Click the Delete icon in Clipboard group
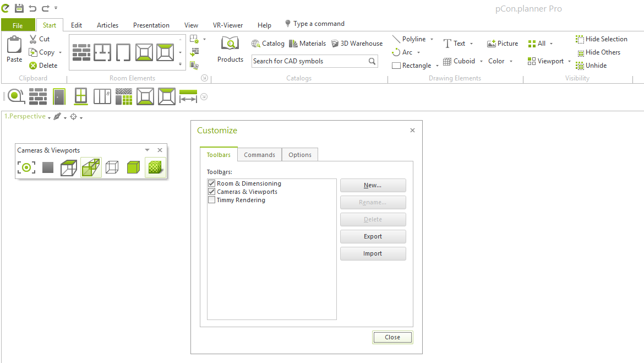This screenshot has width=644, height=363. (33, 66)
